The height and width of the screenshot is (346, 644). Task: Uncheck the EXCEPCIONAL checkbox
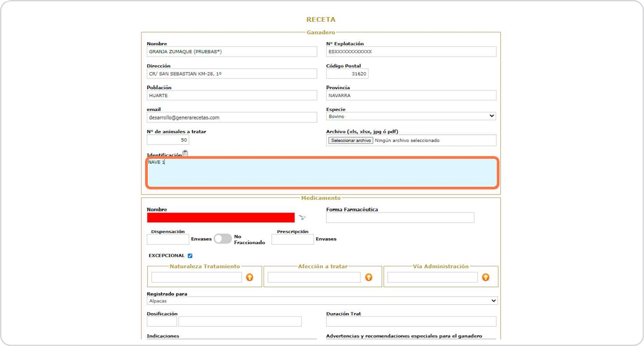[190, 256]
